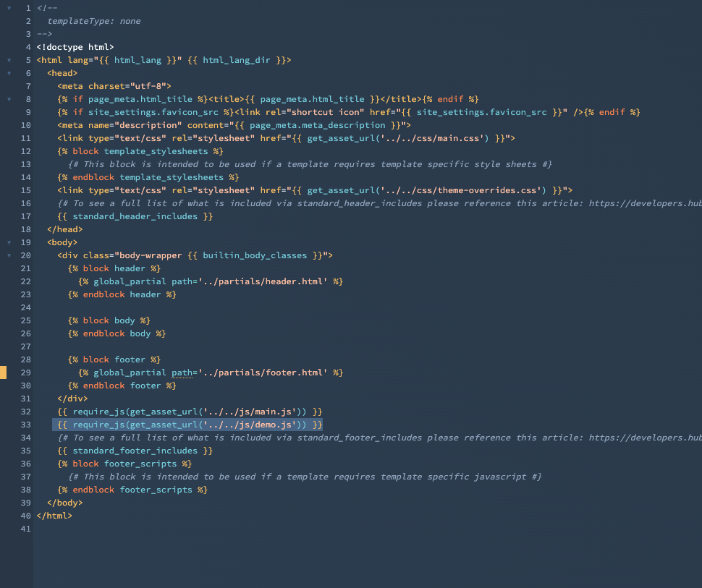Collapse the body-wrapper div fold arrow
The image size is (702, 588).
7,255
